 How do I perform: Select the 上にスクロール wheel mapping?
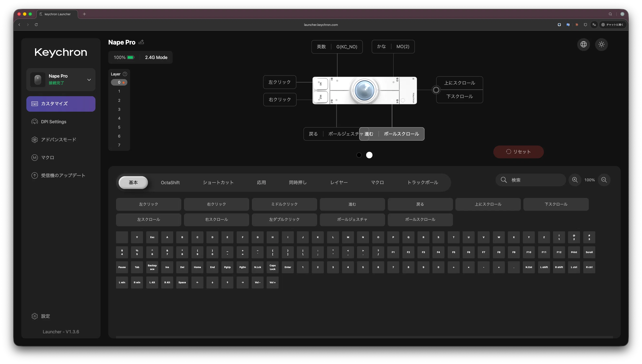click(460, 83)
